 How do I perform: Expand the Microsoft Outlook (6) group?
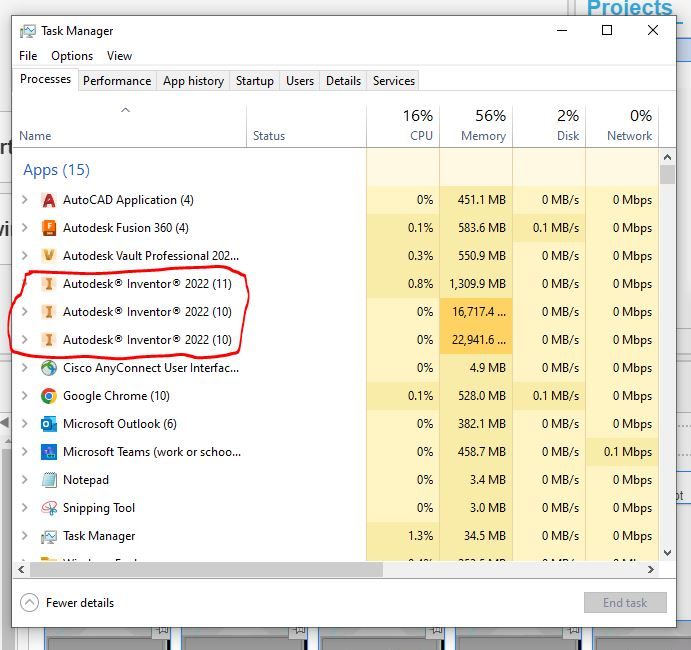point(25,423)
